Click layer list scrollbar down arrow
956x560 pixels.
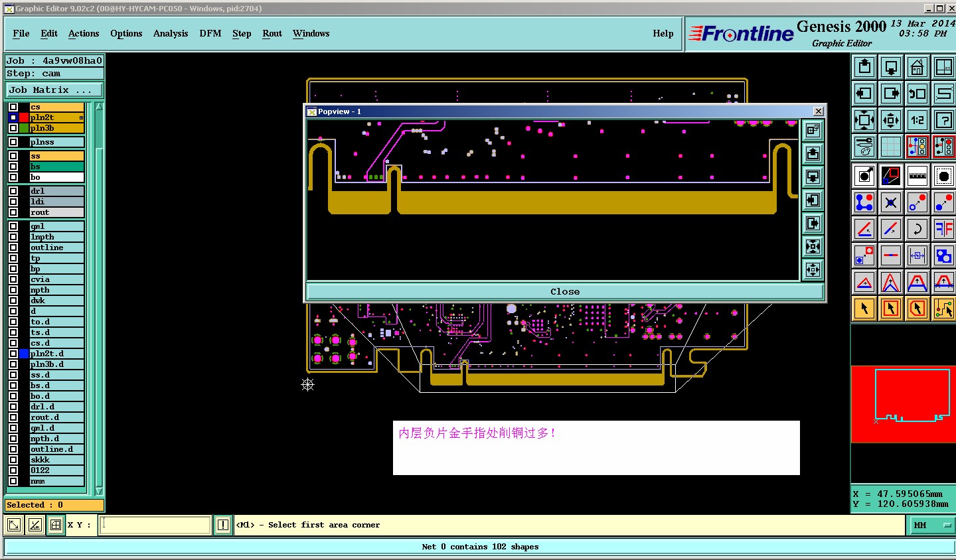click(x=100, y=491)
